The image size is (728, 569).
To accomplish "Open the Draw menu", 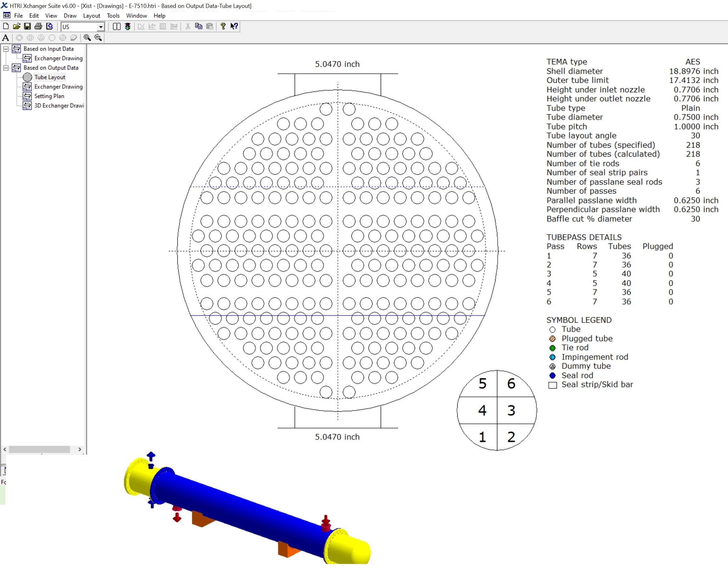I will (x=70, y=16).
